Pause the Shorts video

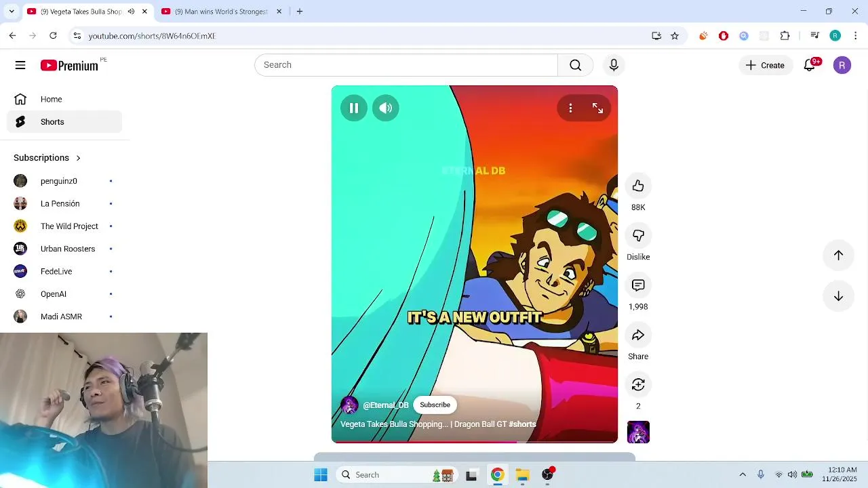pyautogui.click(x=353, y=108)
